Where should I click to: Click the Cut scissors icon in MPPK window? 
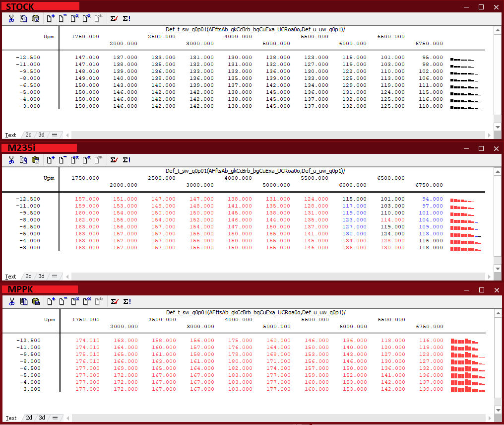click(11, 302)
